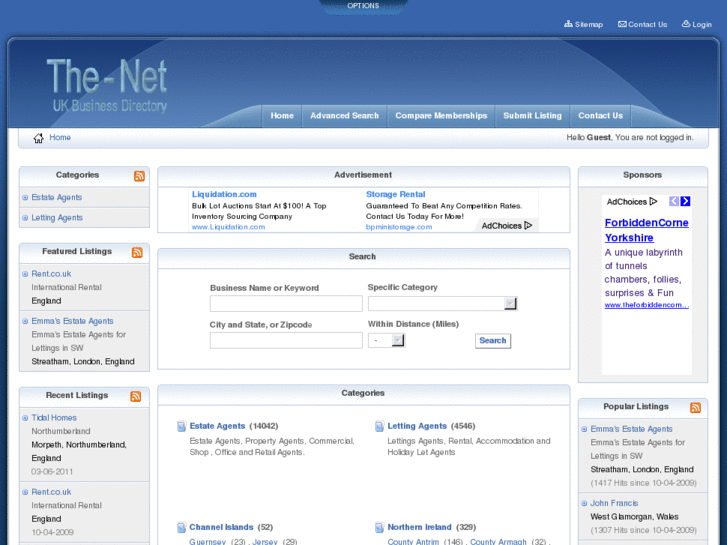
Task: Click the '03-06-2011' date under Tidal Homes
Action: point(52,471)
